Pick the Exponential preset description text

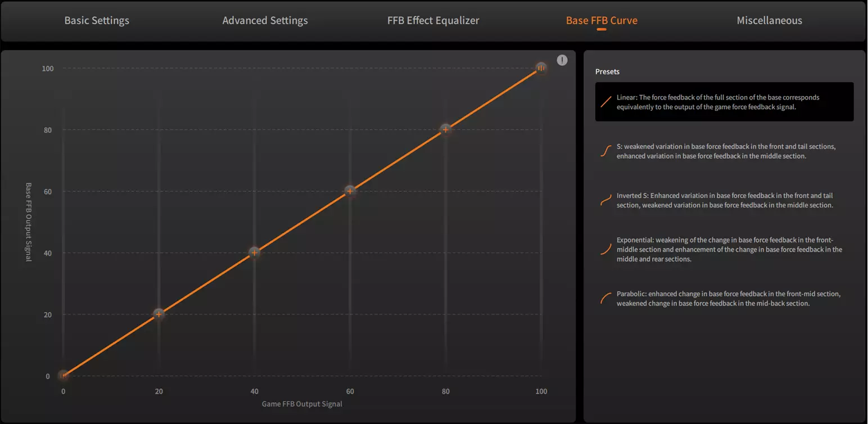click(x=729, y=249)
